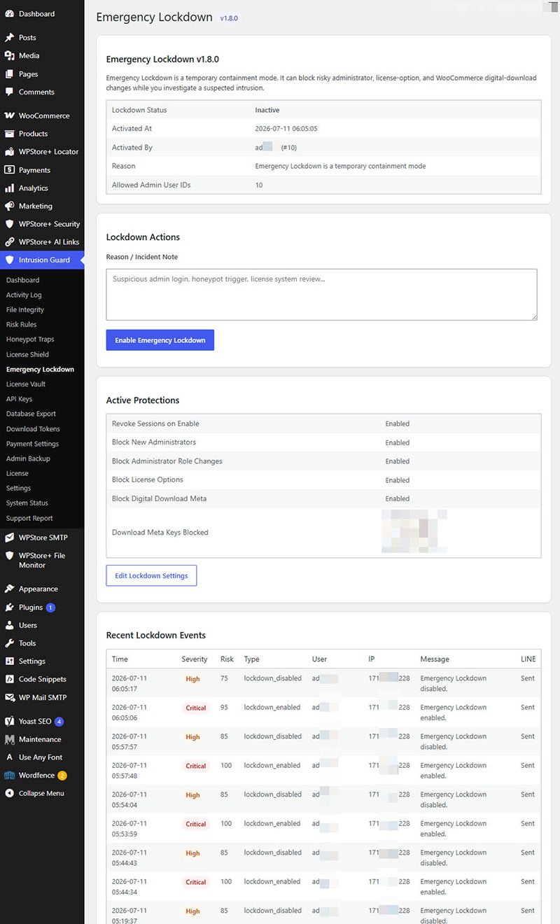Open Intrusion Guard Dashboard submenu item
Screen dimensions: 560x924
(x=22, y=280)
